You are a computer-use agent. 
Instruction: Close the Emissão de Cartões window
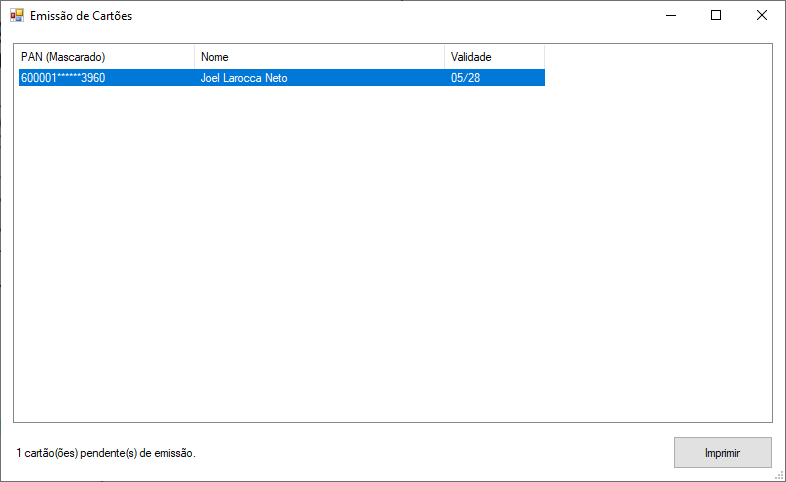[x=761, y=16]
